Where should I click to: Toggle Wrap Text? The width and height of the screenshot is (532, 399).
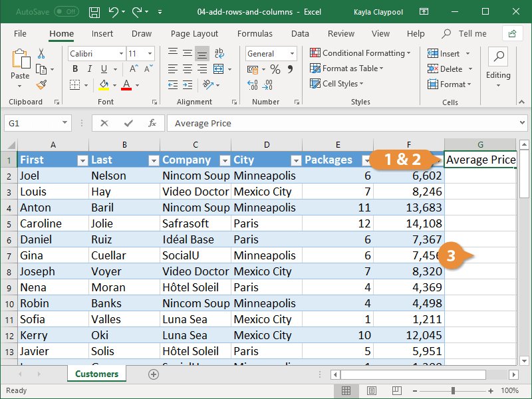219,53
